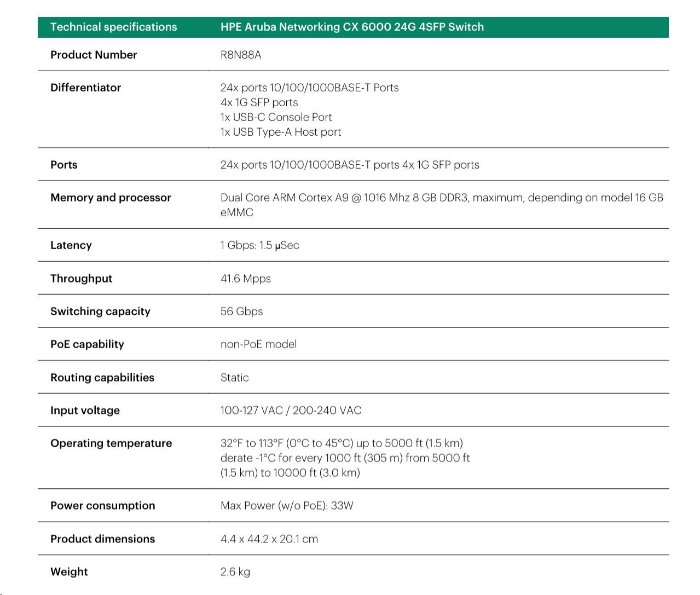Click the throughput value '41.6 Mpps'
Image resolution: width=700 pixels, height=595 pixels.
245,279
